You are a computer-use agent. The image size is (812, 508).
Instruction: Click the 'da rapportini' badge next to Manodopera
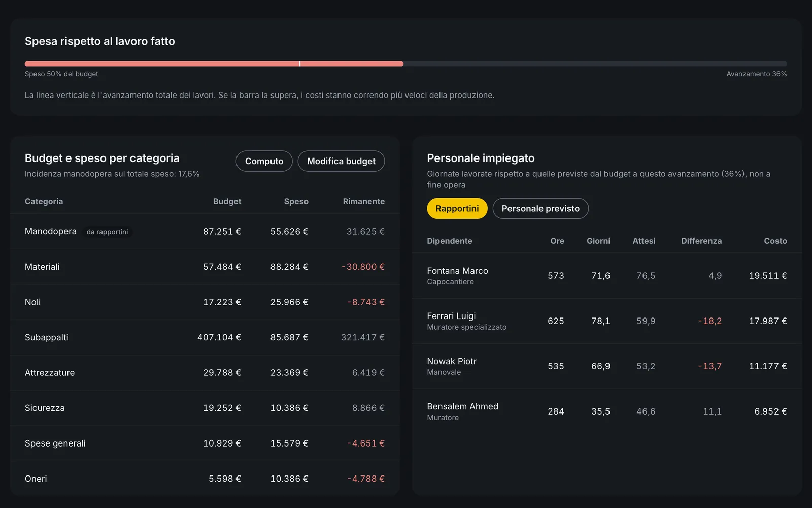click(x=107, y=232)
